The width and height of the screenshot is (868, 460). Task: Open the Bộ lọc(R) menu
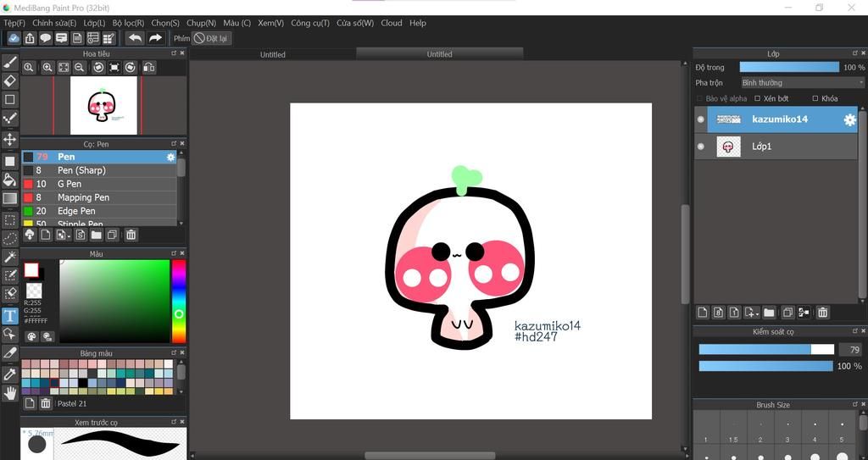click(128, 23)
